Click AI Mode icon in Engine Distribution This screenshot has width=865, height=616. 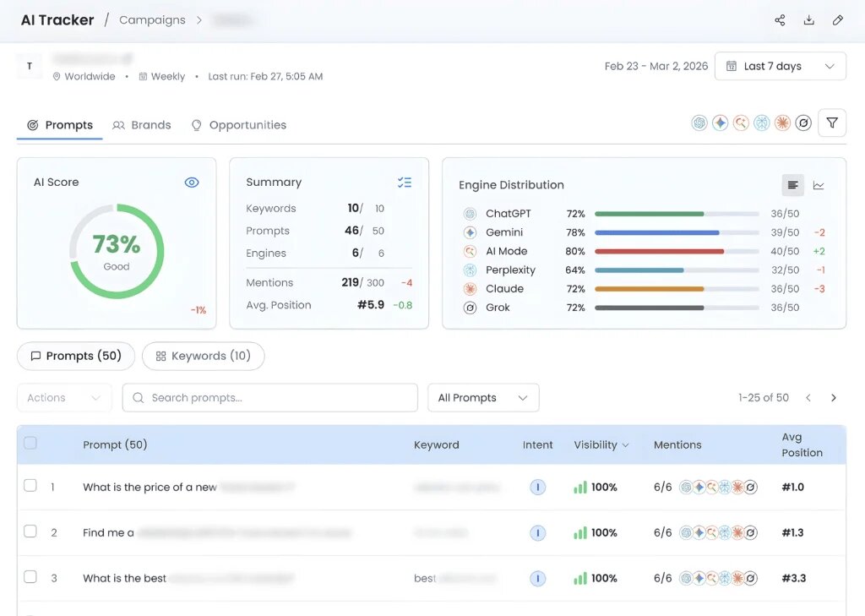[x=470, y=251]
